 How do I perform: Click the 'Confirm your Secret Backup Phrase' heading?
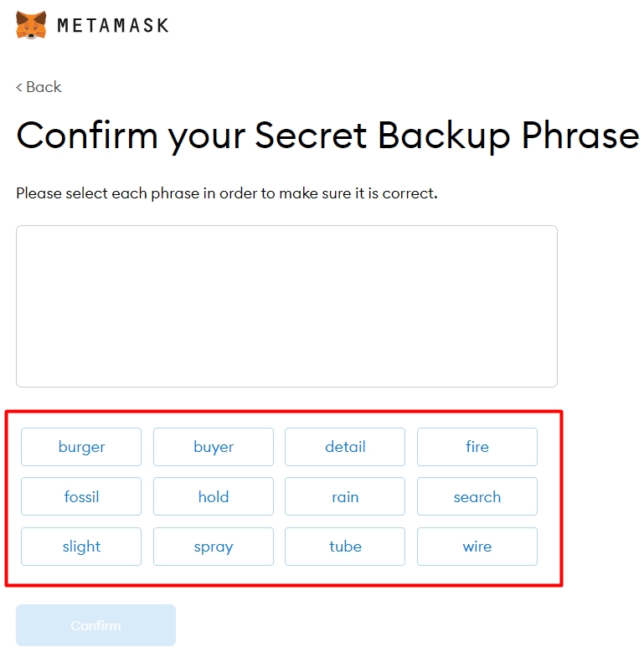click(x=327, y=136)
